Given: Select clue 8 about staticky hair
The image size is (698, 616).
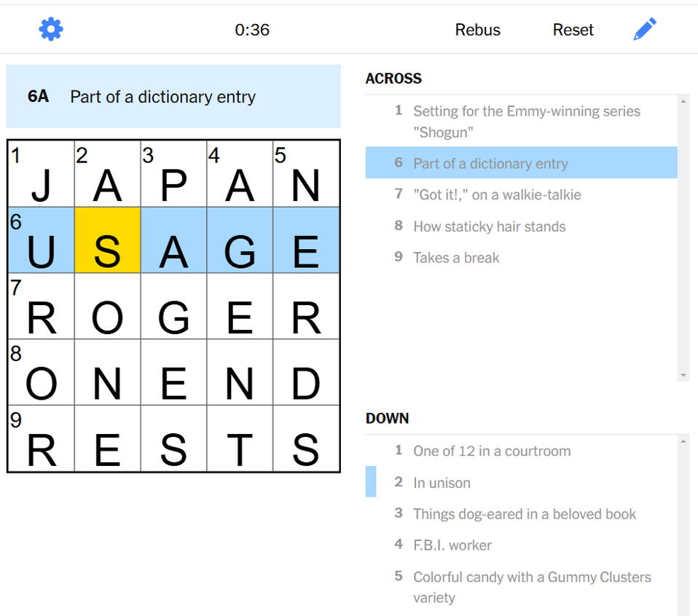Looking at the screenshot, I should [490, 226].
